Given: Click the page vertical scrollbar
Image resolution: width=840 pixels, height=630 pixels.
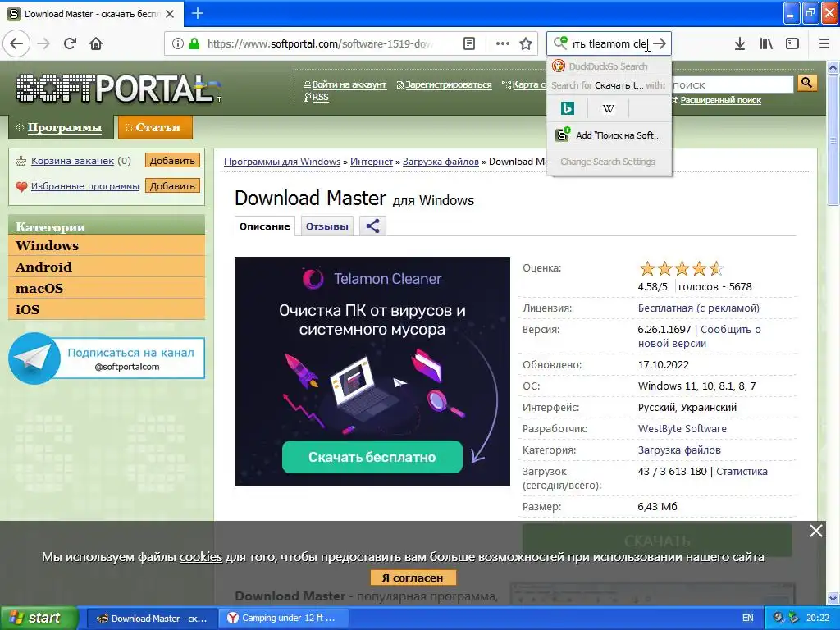Looking at the screenshot, I should click(x=833, y=139).
